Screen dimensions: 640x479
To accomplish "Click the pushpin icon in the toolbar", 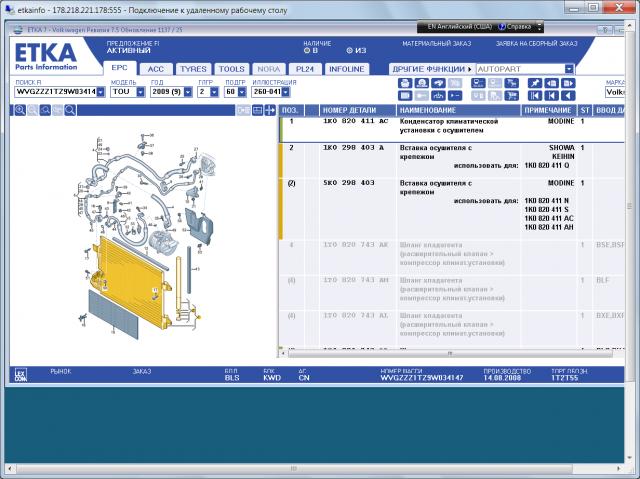I will tap(535, 83).
